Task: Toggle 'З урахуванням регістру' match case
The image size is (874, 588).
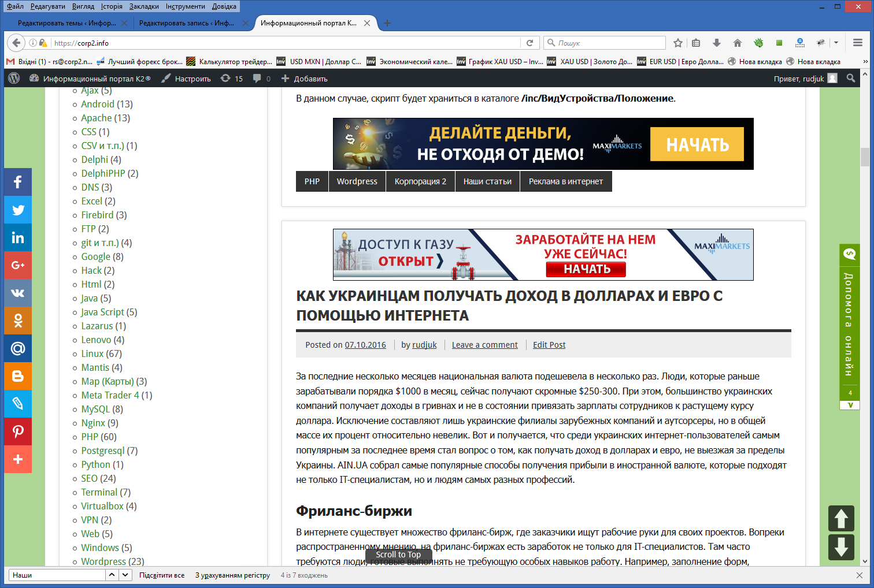Action: click(232, 575)
